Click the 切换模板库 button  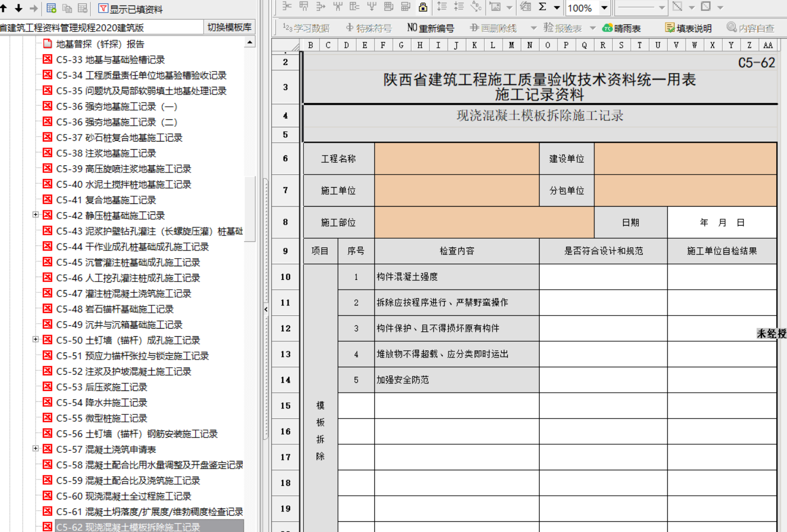[x=229, y=27]
